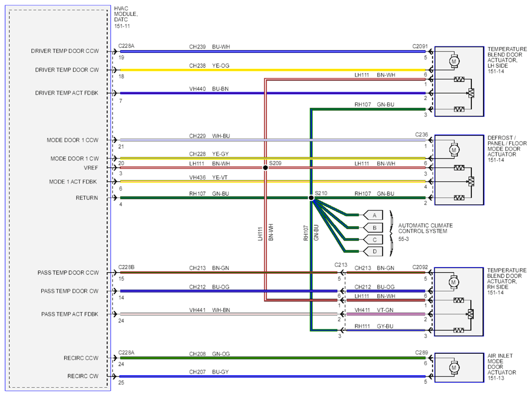Click the RECIRC CCW label

pyautogui.click(x=81, y=358)
